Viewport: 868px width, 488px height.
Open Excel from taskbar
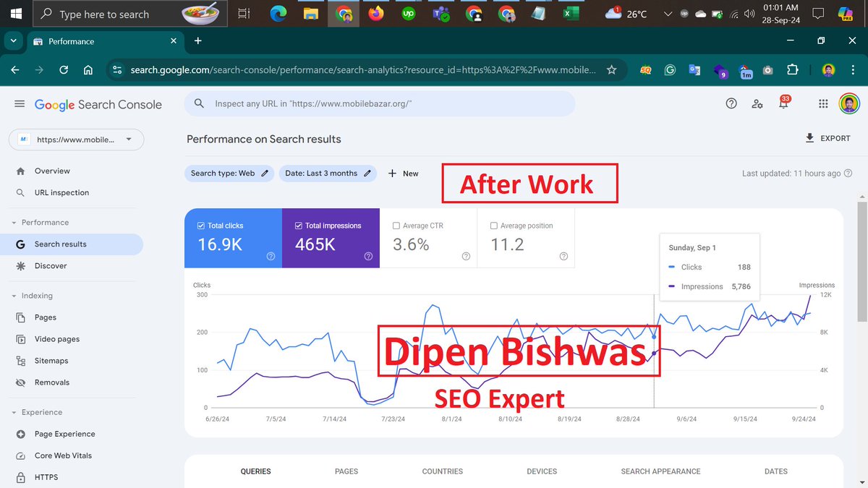pyautogui.click(x=571, y=14)
